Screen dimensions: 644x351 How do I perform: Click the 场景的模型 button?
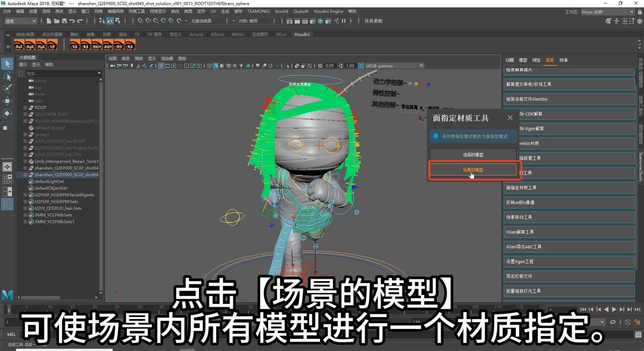click(x=473, y=170)
